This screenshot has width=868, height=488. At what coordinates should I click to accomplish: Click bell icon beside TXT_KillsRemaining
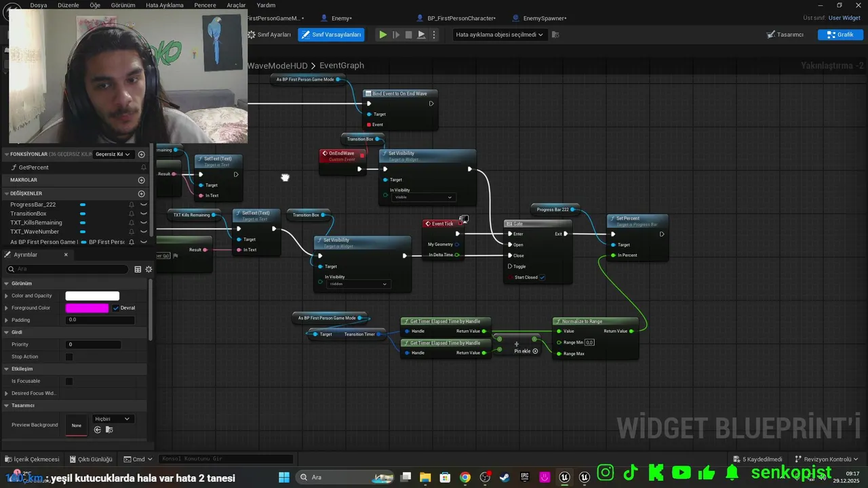coord(132,223)
